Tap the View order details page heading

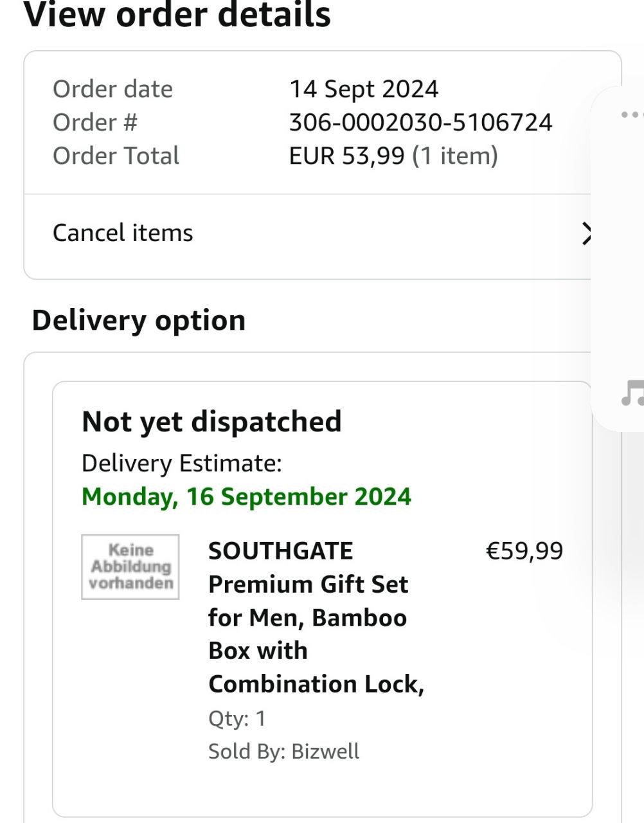(x=177, y=15)
